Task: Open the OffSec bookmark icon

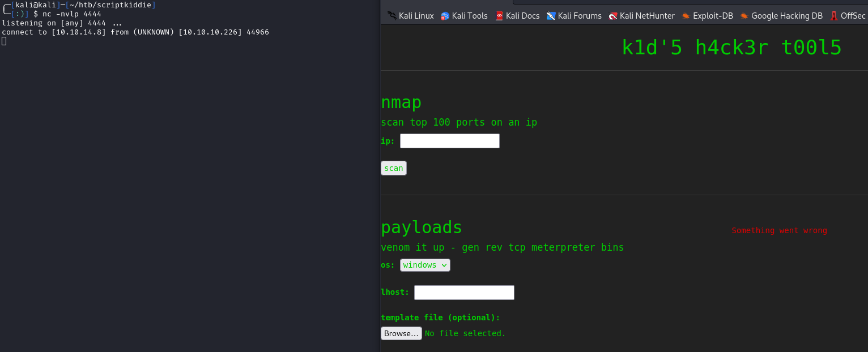Action: point(833,16)
